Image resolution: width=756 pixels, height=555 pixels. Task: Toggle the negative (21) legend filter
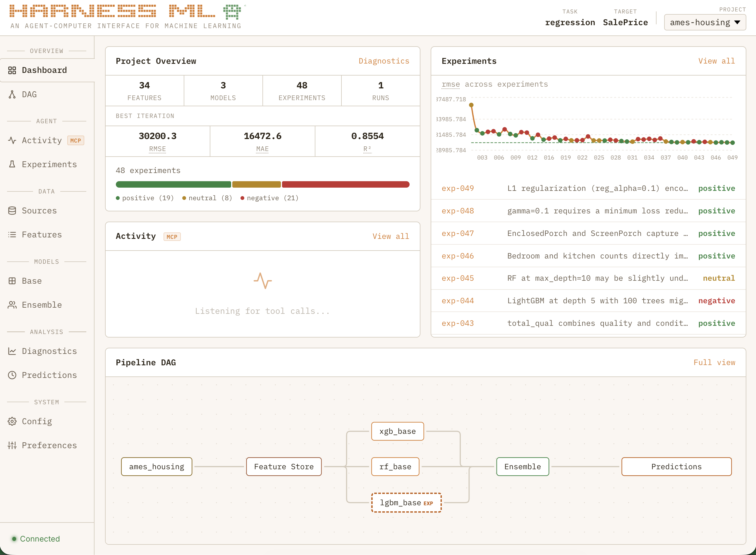[269, 198]
